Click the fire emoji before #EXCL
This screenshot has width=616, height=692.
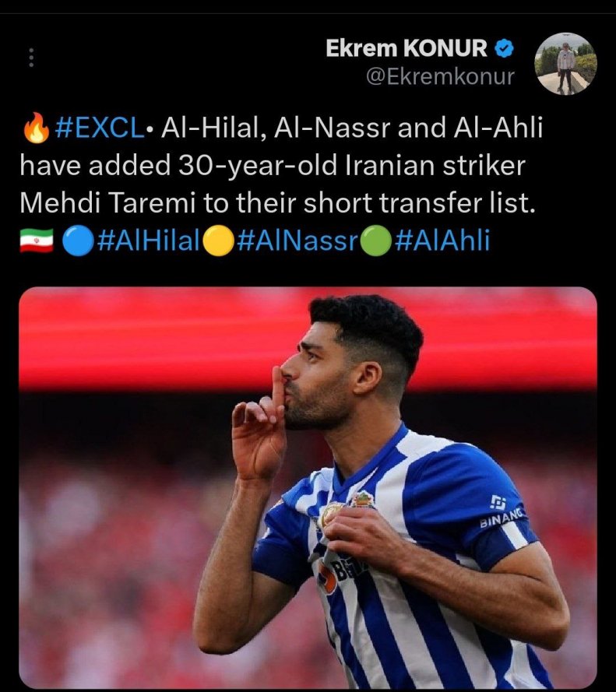[x=36, y=128]
